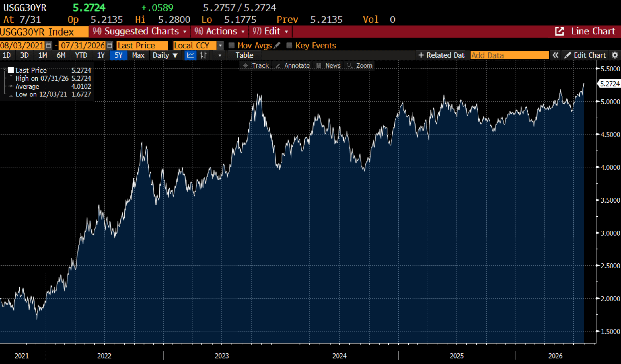Click the green 5.2724 quote in the header
The image size is (621, 364).
89,8
